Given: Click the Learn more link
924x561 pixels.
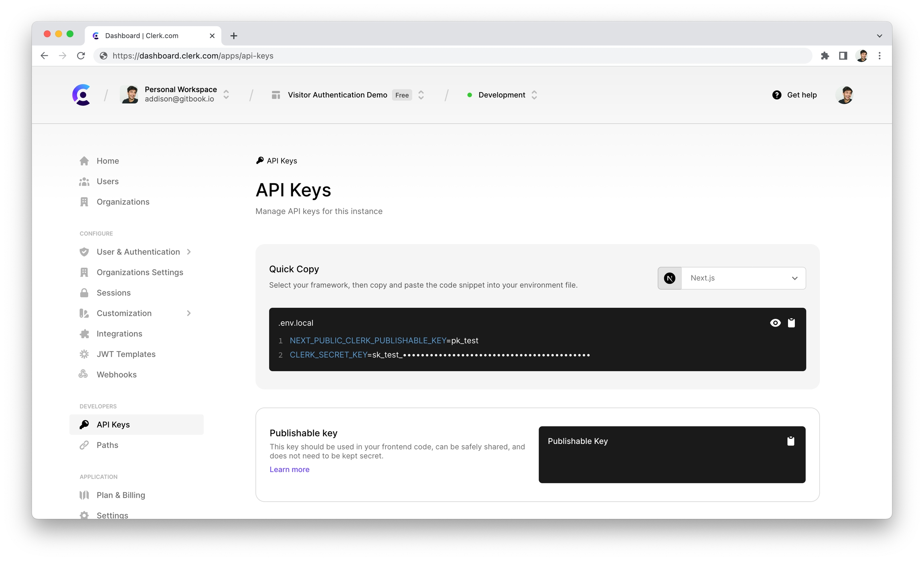Looking at the screenshot, I should 289,470.
